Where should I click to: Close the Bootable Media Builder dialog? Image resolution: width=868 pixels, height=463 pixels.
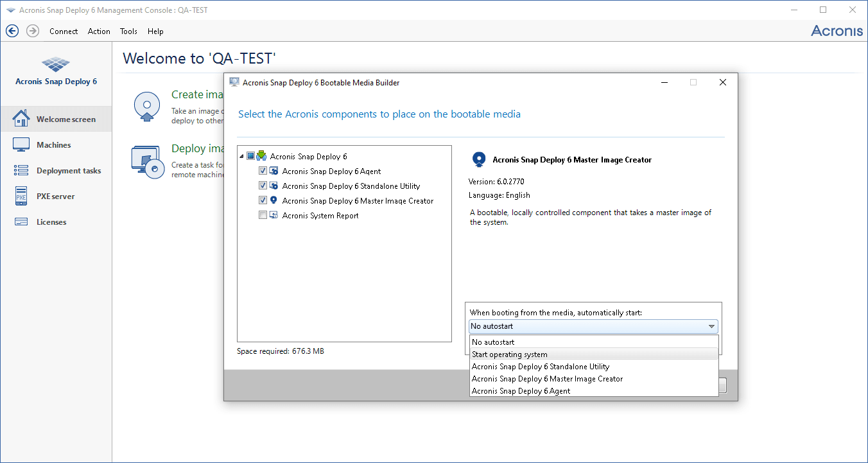click(723, 82)
